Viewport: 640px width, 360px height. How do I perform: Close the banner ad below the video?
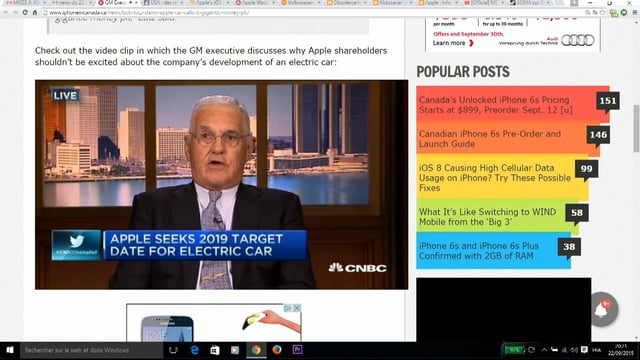click(297, 308)
